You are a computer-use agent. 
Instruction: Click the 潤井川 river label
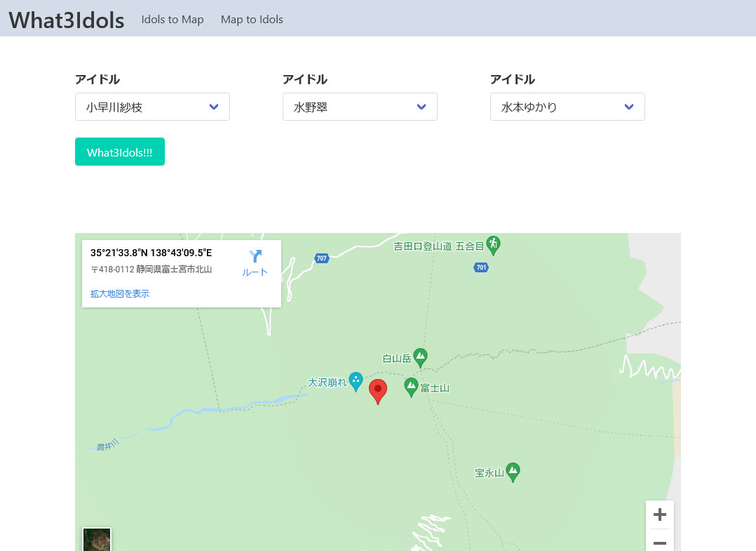107,445
